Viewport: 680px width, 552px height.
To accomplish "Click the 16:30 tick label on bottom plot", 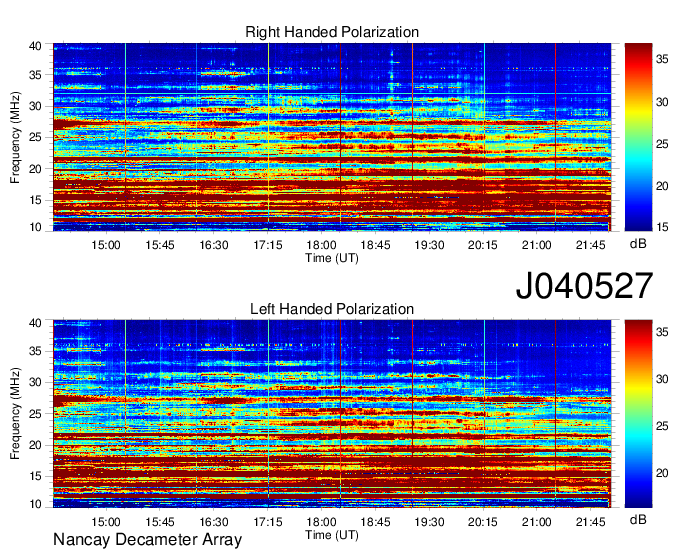I will click(x=214, y=522).
